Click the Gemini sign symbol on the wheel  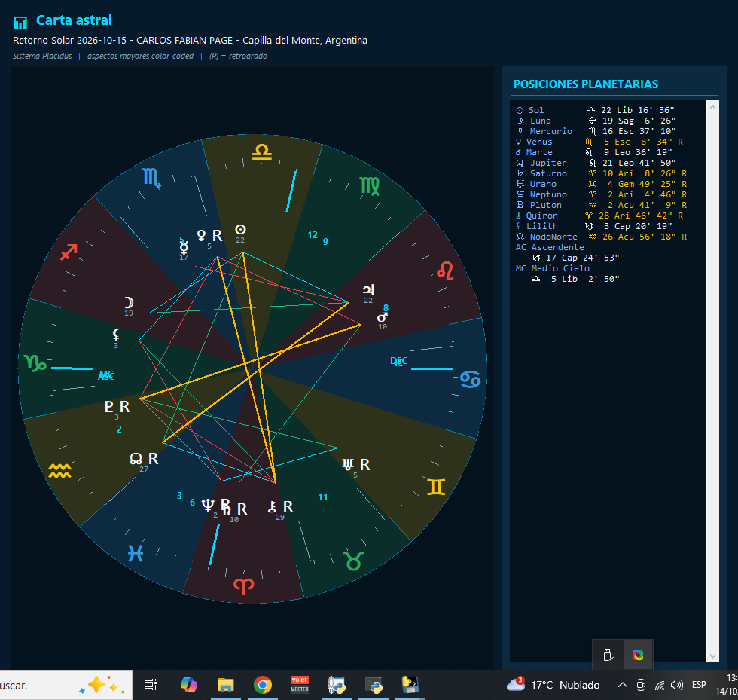coord(436,487)
